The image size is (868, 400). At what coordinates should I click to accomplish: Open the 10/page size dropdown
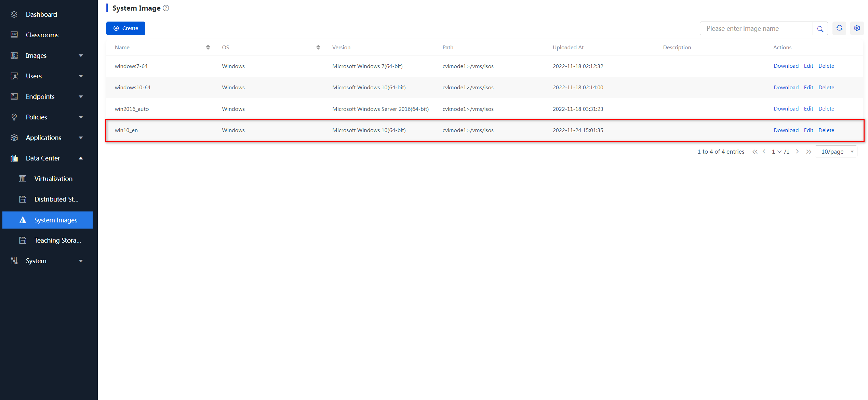point(836,152)
